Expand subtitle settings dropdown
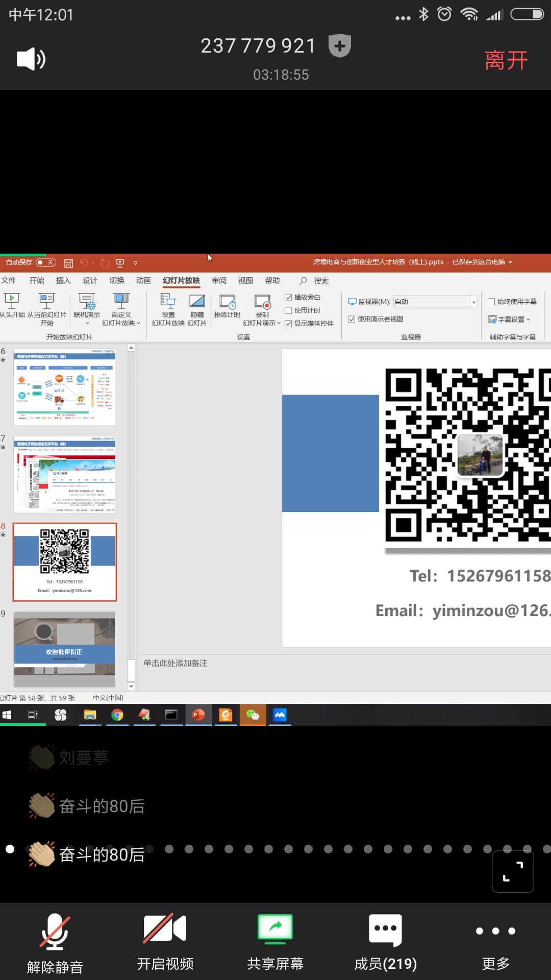This screenshot has width=551, height=980. point(510,320)
